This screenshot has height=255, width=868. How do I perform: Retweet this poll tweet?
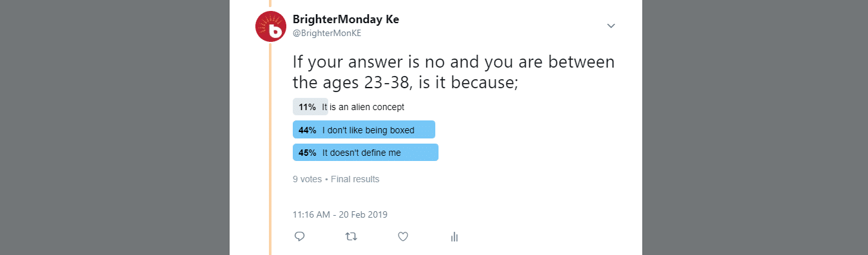(x=351, y=236)
